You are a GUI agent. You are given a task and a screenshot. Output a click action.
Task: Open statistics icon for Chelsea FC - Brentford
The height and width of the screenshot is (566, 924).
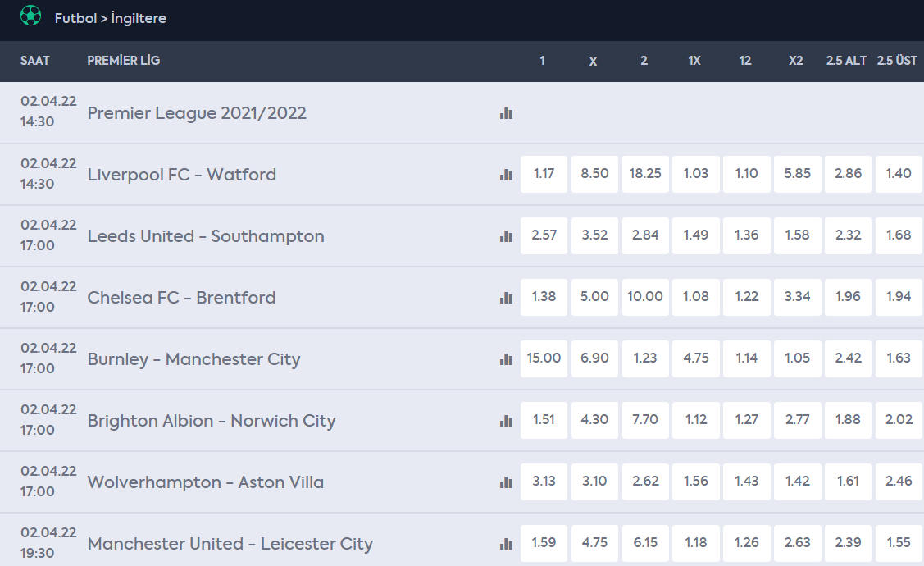[x=506, y=298]
